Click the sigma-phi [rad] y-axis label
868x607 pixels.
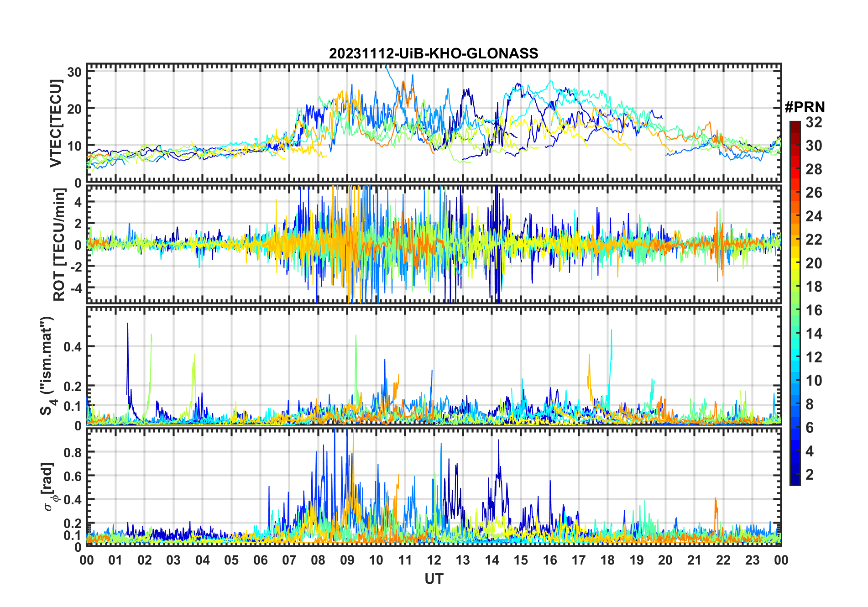pyautogui.click(x=48, y=487)
